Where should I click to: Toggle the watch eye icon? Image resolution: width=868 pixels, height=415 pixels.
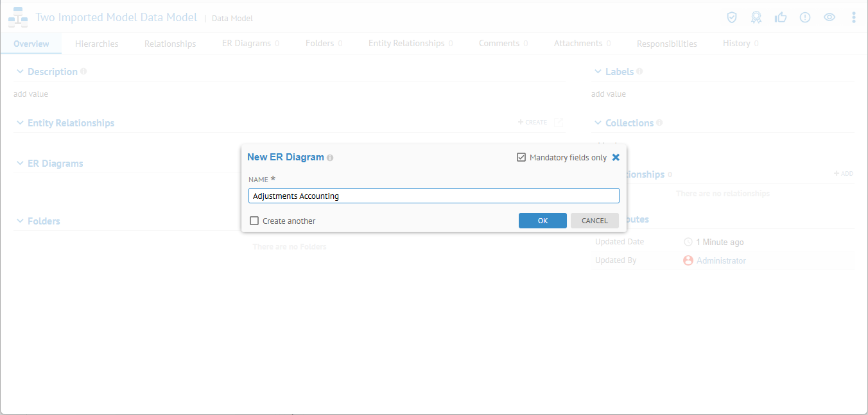829,17
